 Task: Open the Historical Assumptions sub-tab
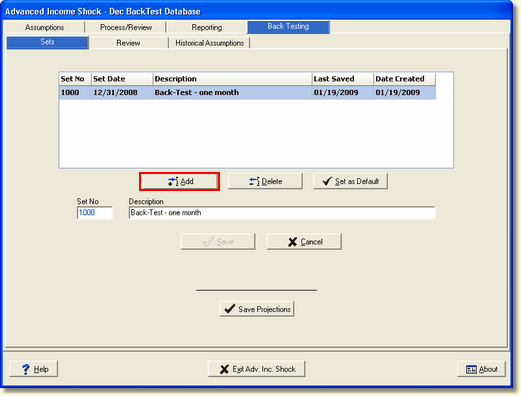click(210, 43)
